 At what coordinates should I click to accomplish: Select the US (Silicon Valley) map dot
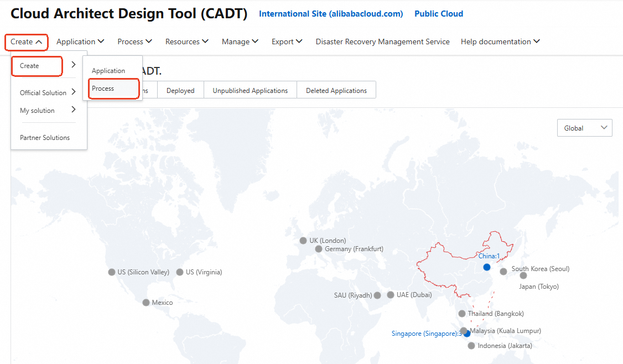[x=112, y=272]
